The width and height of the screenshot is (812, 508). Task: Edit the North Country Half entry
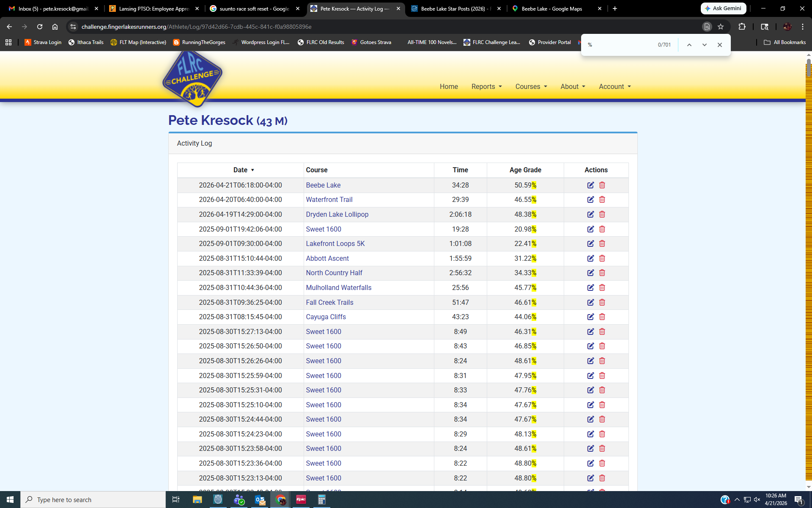click(x=590, y=273)
